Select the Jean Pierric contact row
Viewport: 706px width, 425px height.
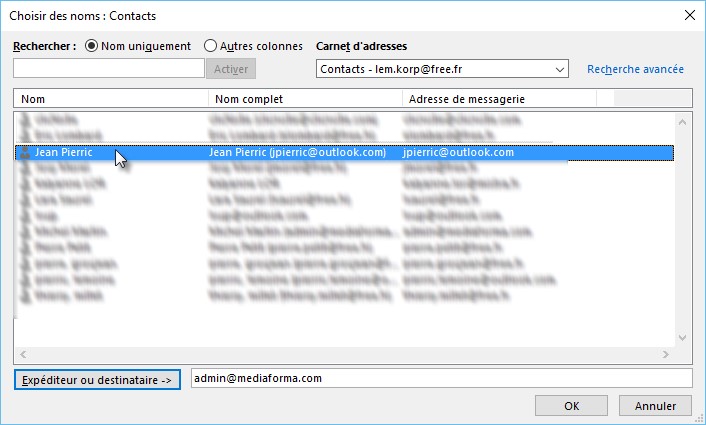[344, 153]
